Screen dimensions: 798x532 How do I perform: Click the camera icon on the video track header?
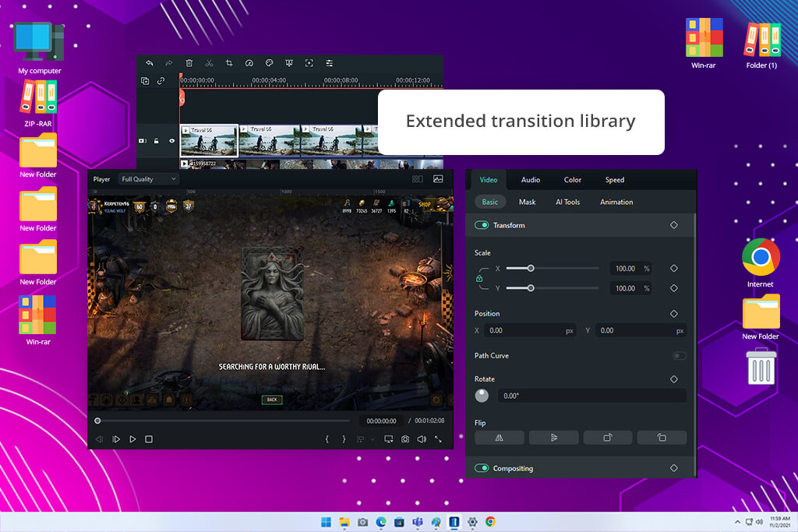pyautogui.click(x=143, y=141)
